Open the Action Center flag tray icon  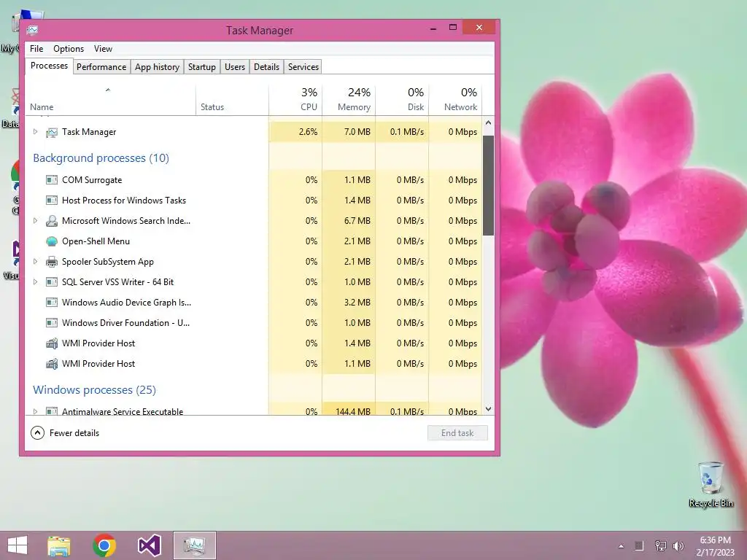(x=639, y=545)
